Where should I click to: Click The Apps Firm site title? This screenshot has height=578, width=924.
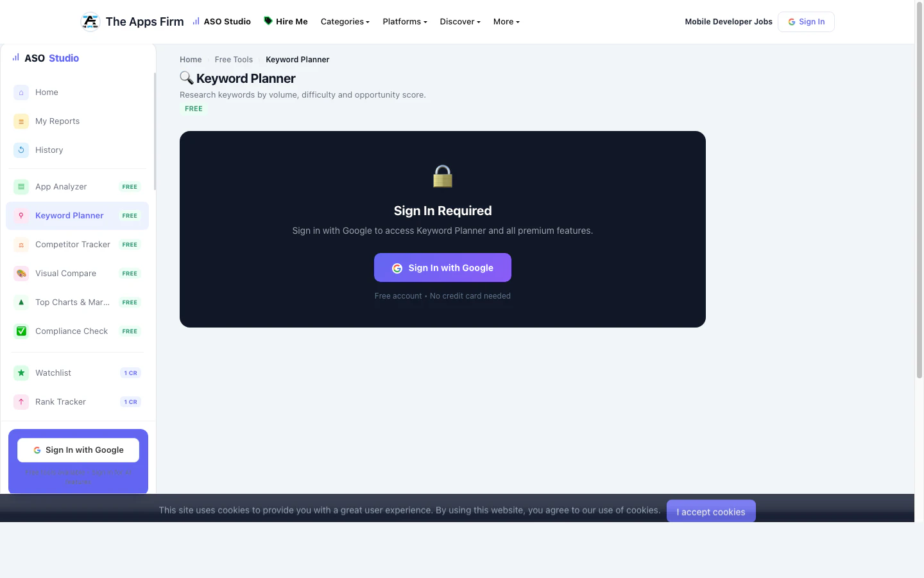pyautogui.click(x=144, y=22)
